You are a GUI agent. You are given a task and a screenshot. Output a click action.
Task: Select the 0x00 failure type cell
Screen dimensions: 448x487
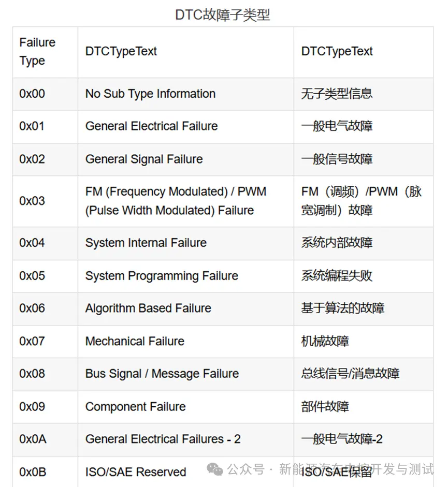45,94
